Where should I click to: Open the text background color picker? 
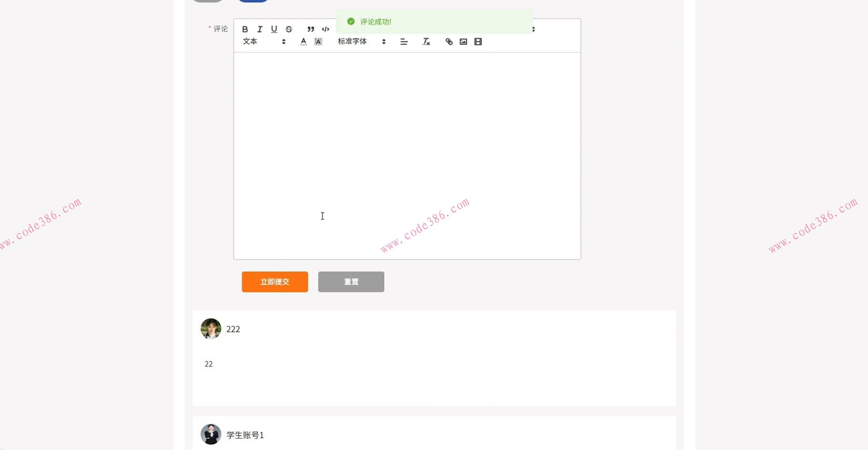point(318,42)
